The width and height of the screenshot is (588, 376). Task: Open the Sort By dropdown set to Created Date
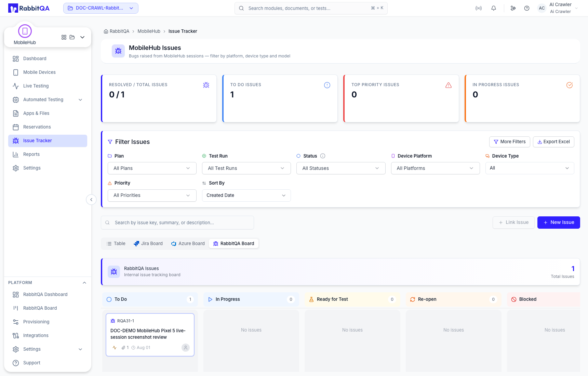[x=246, y=196]
